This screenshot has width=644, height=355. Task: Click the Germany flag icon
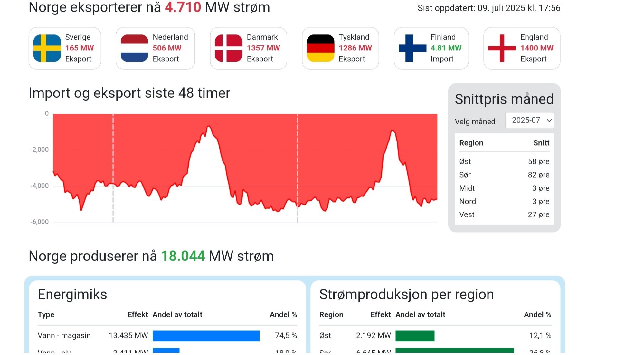click(x=320, y=48)
